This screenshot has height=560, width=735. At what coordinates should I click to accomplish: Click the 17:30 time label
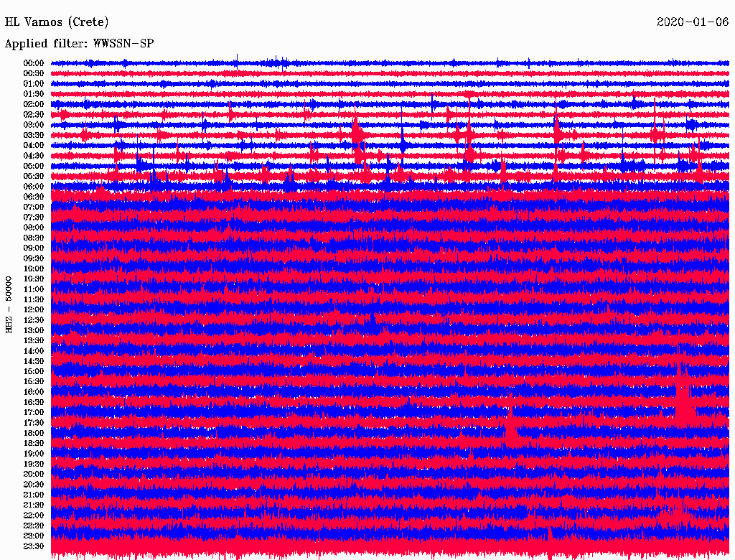tap(34, 423)
